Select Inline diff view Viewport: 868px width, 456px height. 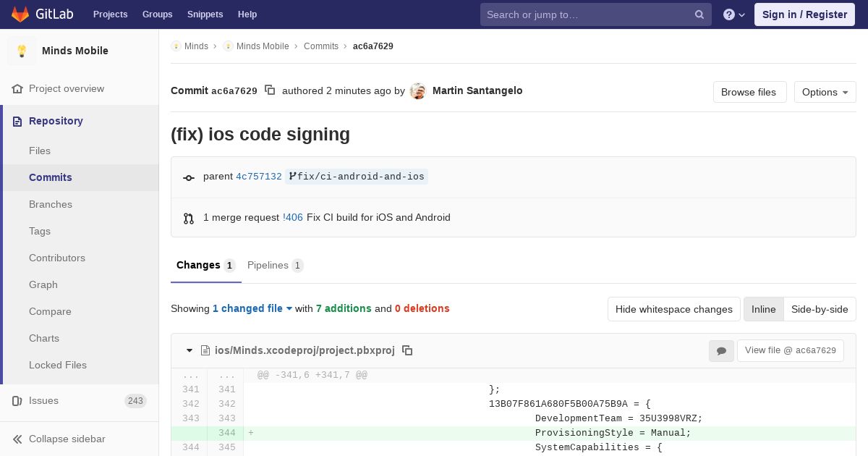click(763, 309)
